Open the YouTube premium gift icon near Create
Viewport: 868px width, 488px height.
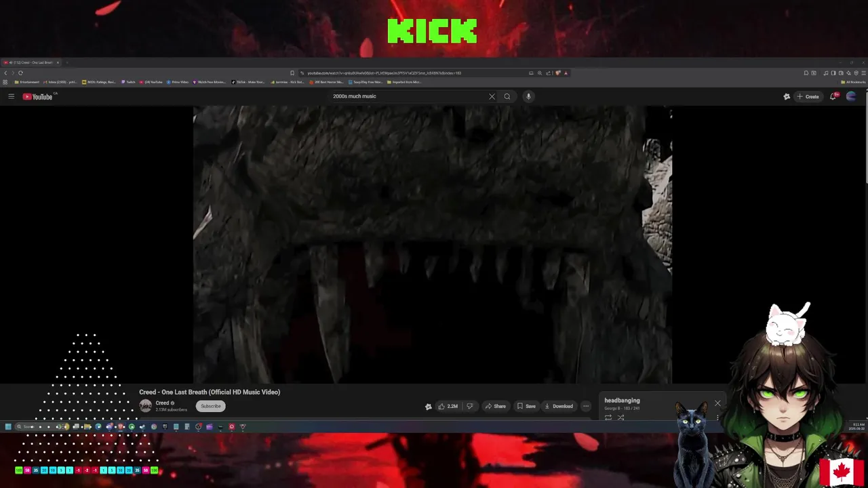(787, 96)
